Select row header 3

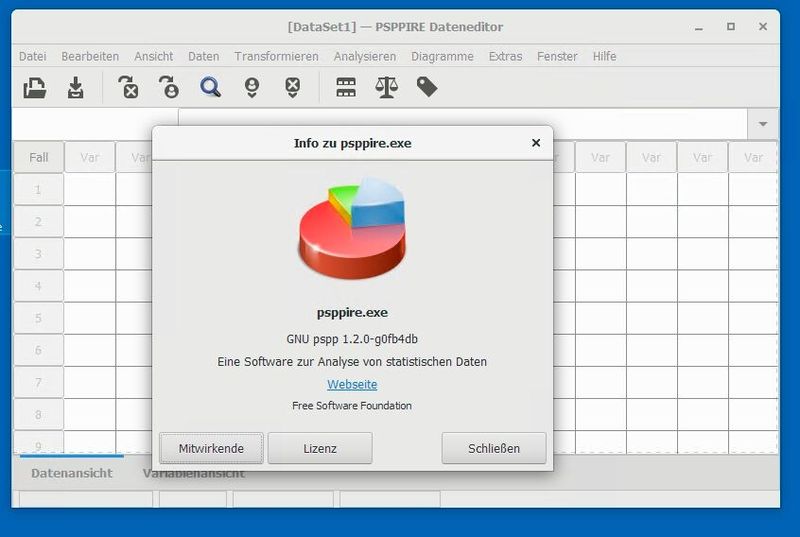pyautogui.click(x=38, y=254)
